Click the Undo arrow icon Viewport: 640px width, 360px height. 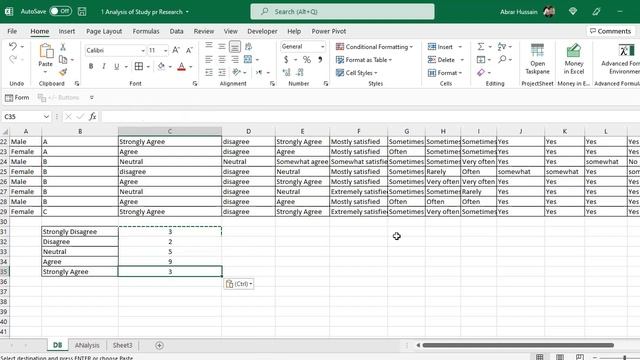coord(13,47)
